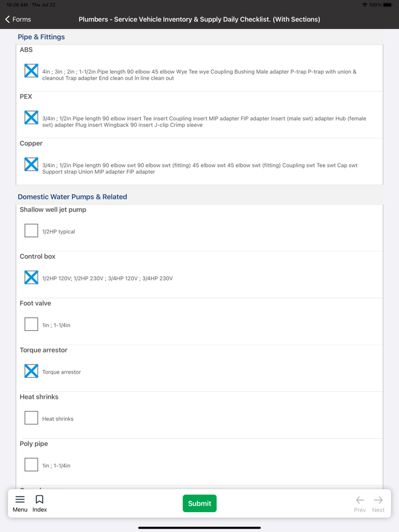Tap the Index bookmark label below the icon

[39, 510]
